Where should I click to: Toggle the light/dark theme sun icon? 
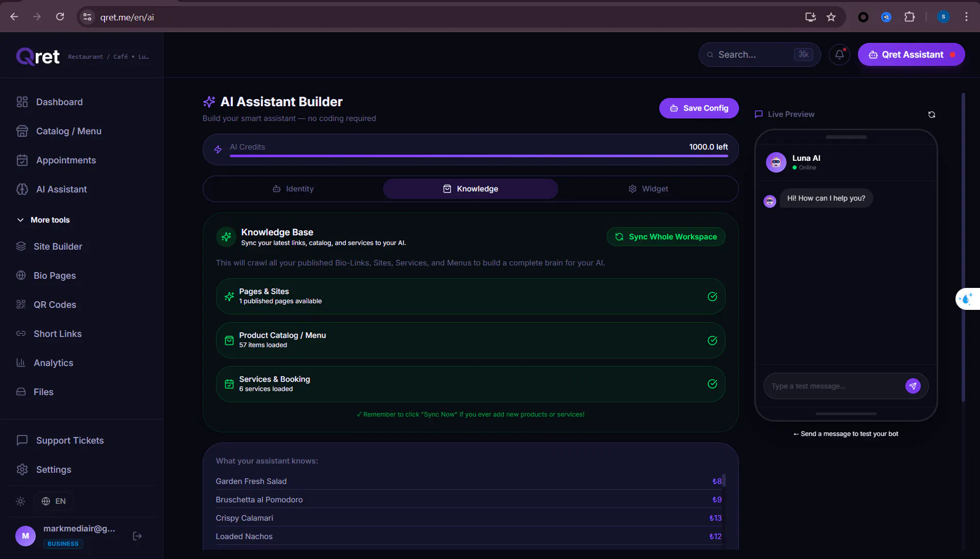point(20,501)
